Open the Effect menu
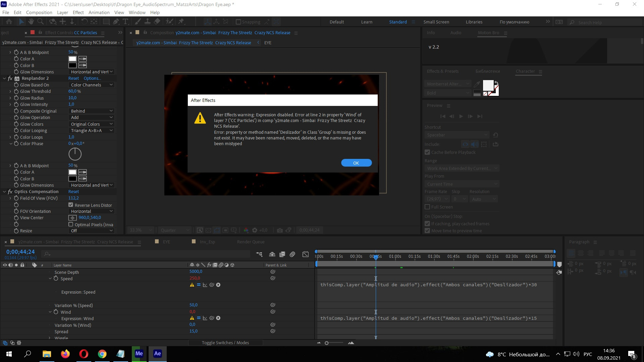This screenshot has height=362, width=644. click(78, 12)
